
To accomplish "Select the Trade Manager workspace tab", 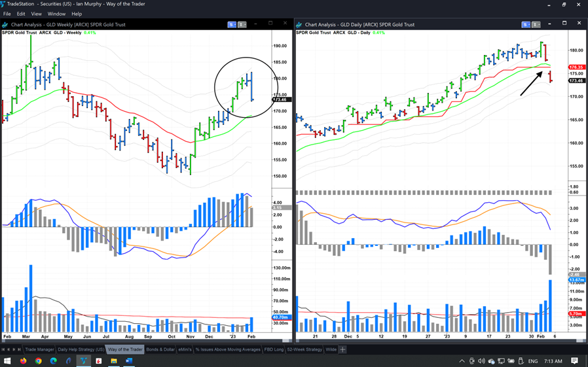I will [x=39, y=349].
